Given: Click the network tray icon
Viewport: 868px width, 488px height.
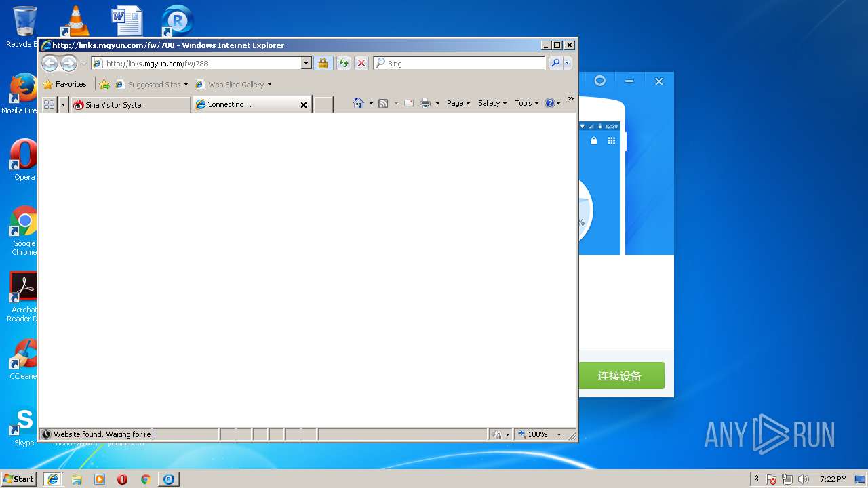Looking at the screenshot, I should pos(787,479).
